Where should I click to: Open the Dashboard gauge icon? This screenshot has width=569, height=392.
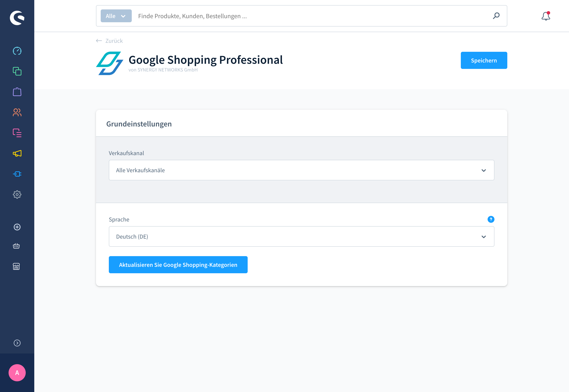[17, 51]
